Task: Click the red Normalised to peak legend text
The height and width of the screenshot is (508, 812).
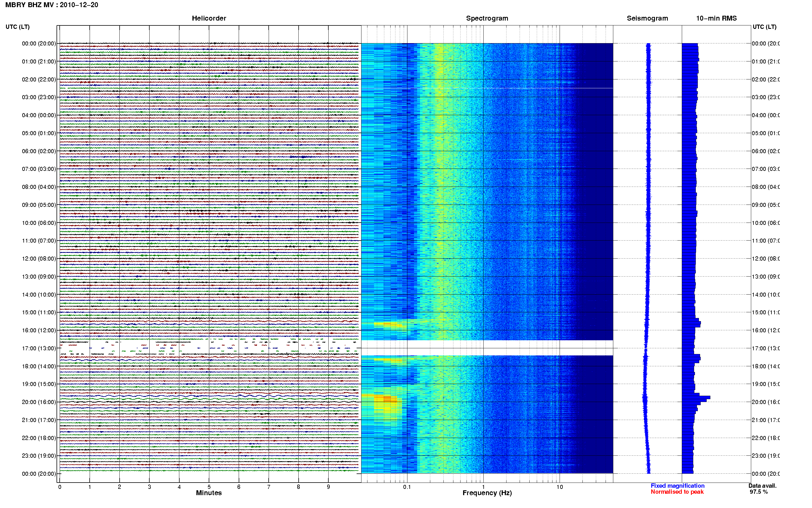Action: (677, 492)
